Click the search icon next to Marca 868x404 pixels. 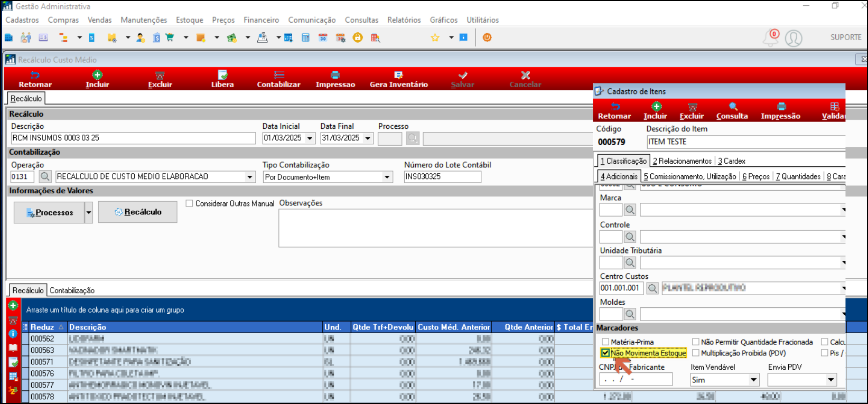pyautogui.click(x=630, y=210)
